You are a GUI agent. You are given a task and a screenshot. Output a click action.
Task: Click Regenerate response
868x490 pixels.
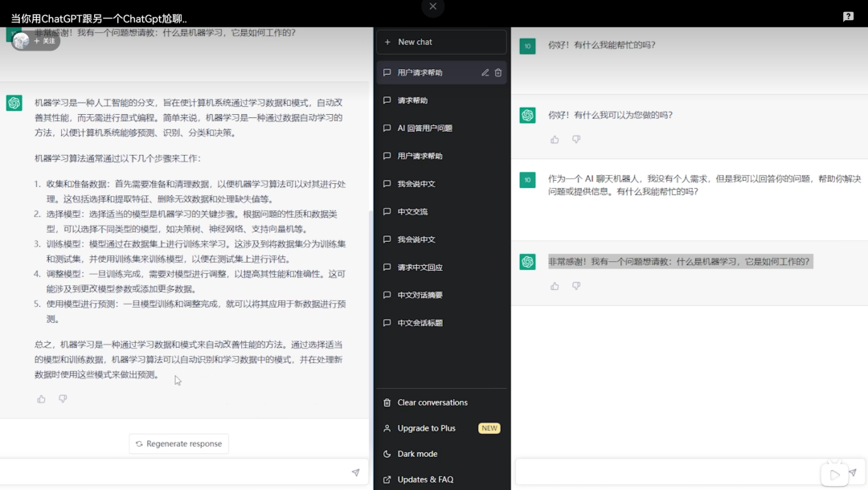pyautogui.click(x=178, y=443)
